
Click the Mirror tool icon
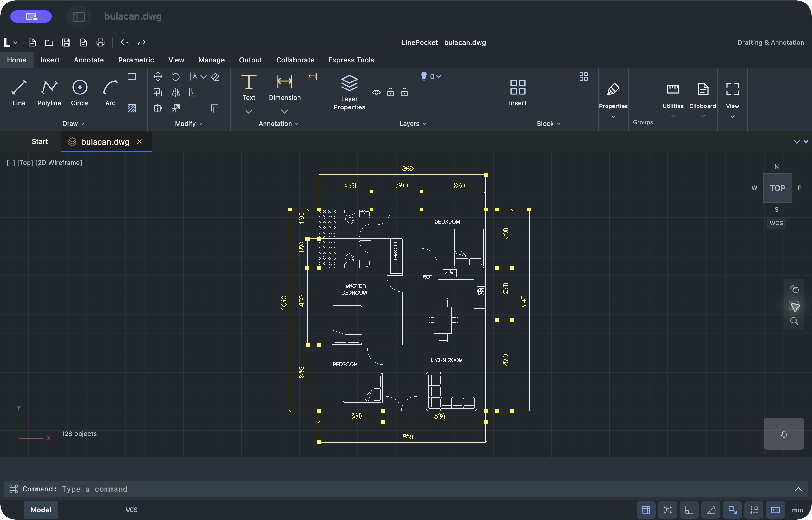click(x=176, y=92)
